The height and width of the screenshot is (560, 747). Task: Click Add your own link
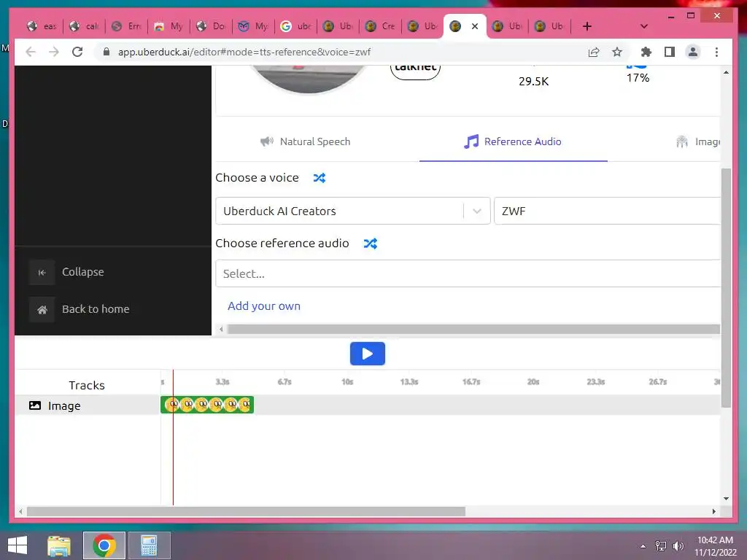[264, 306]
